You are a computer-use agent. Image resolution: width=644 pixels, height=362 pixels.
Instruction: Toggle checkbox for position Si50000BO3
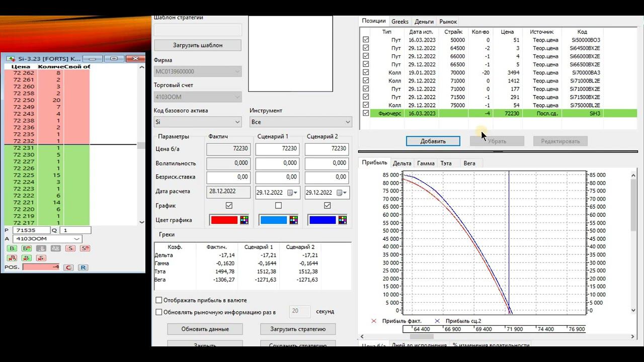[x=366, y=40]
